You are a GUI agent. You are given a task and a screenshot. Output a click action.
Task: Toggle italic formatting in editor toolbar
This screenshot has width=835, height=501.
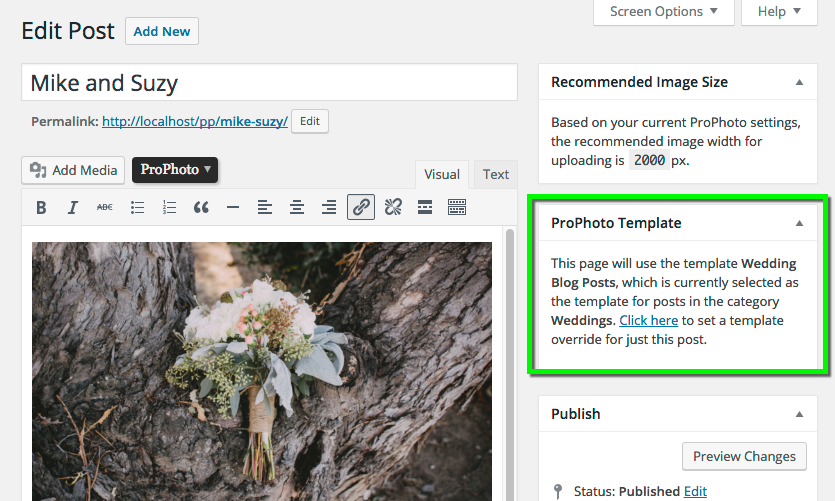(x=73, y=207)
